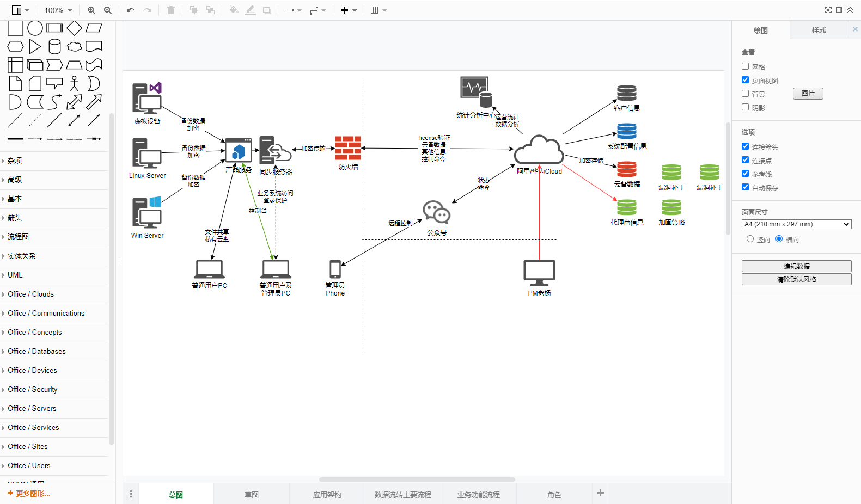Select the 管理员 Phone icon
The image size is (861, 504).
pos(335,269)
